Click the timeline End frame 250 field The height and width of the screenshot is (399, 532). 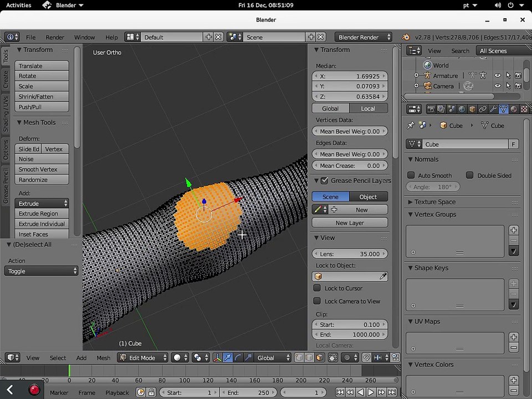tap(249, 392)
